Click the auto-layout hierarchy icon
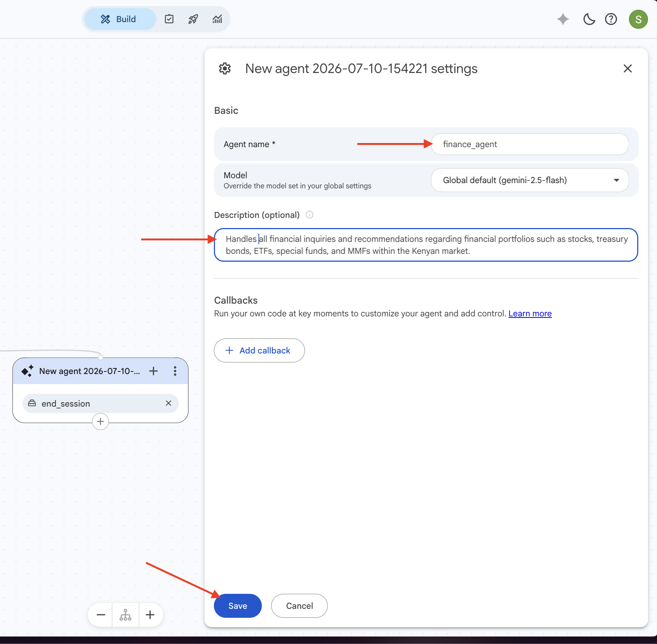657x644 pixels. coord(125,615)
